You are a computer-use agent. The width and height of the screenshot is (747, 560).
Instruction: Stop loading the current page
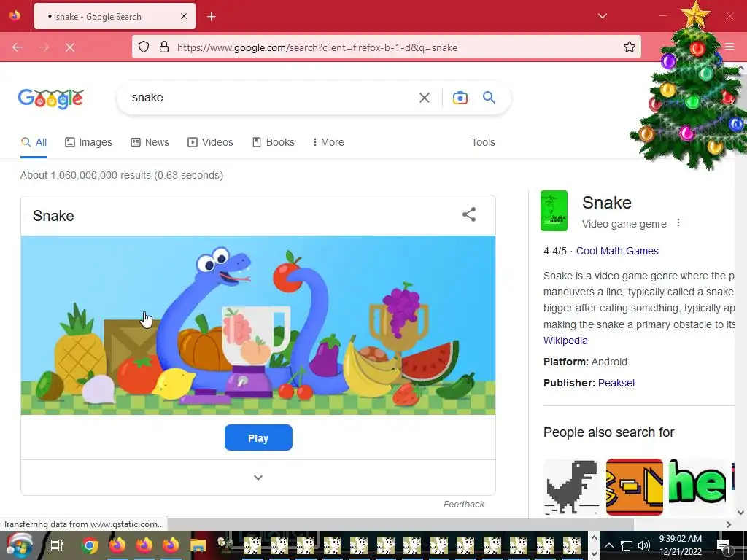pos(70,47)
